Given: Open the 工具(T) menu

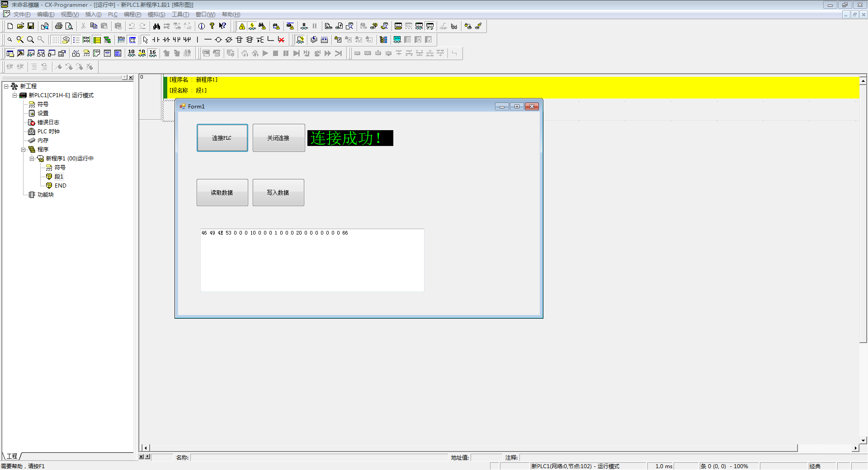Looking at the screenshot, I should point(180,14).
